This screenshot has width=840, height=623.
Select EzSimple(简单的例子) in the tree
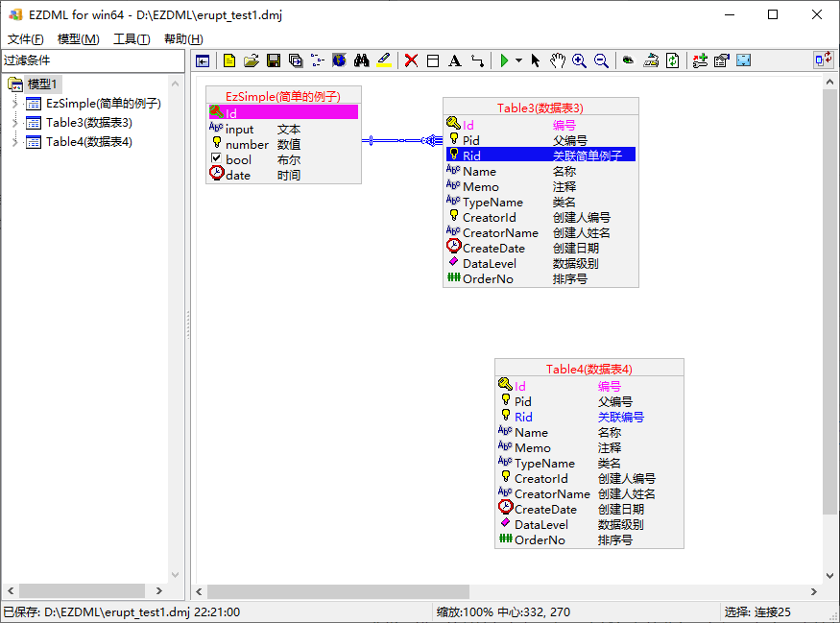pos(104,104)
